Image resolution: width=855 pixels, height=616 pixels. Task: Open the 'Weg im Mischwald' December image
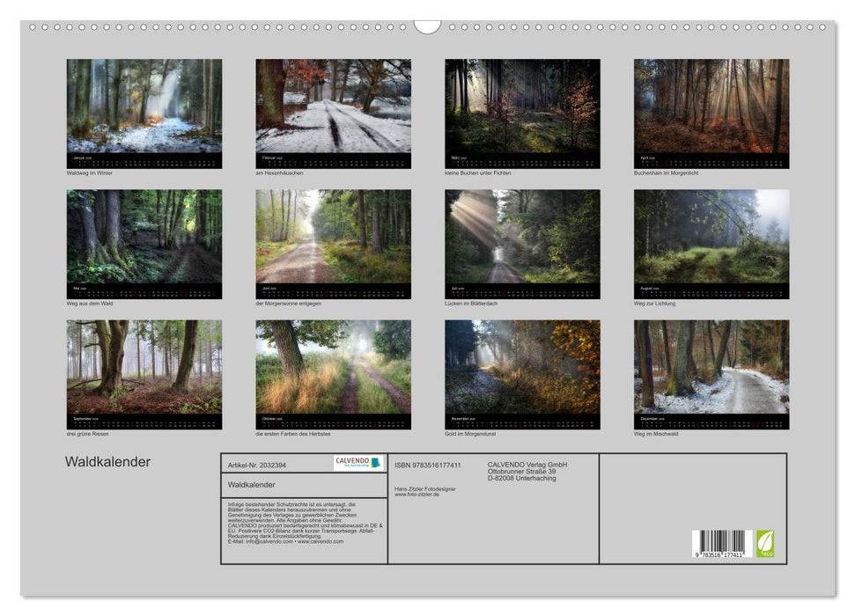(711, 367)
